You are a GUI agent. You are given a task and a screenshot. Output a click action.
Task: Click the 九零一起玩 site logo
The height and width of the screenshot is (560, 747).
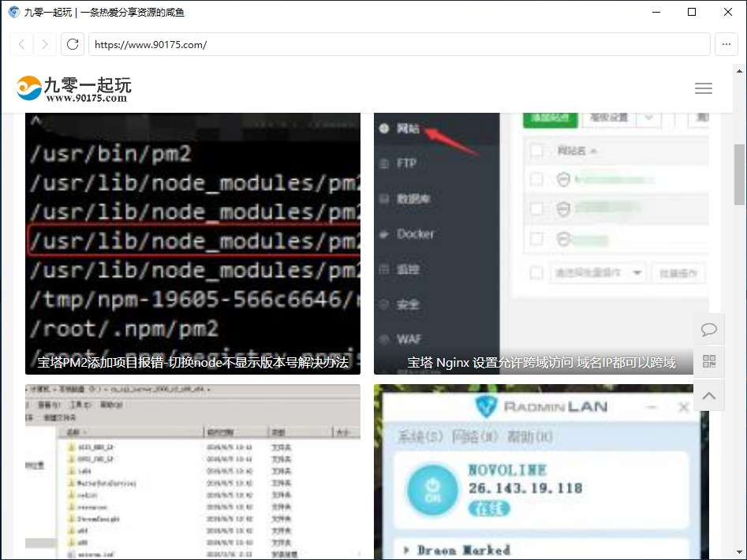(74, 88)
